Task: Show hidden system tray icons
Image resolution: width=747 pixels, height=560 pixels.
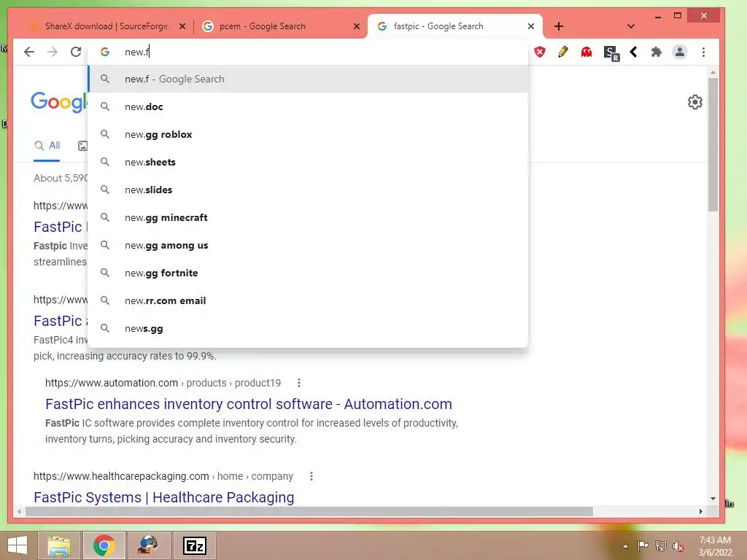Action: (625, 546)
